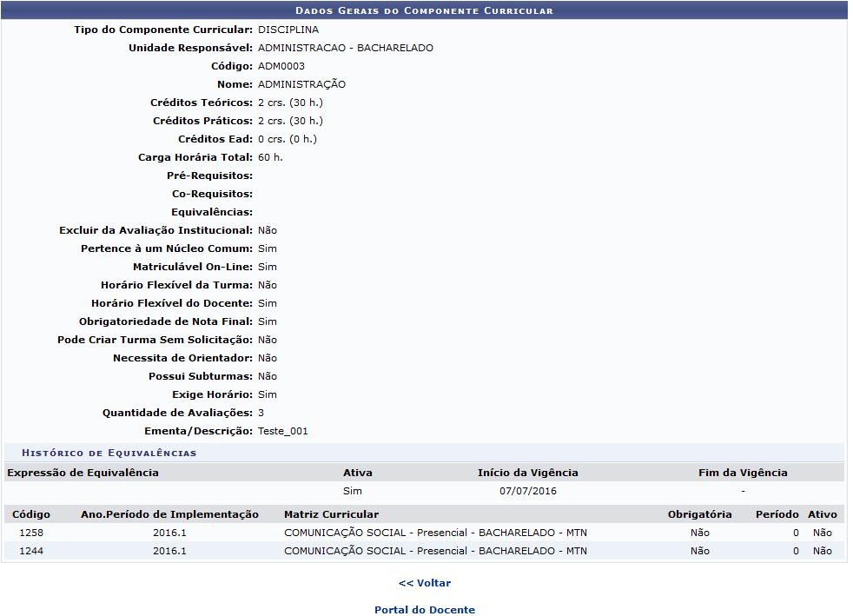The image size is (853, 616).
Task: Click the Matriz Curricular column header
Action: [331, 514]
